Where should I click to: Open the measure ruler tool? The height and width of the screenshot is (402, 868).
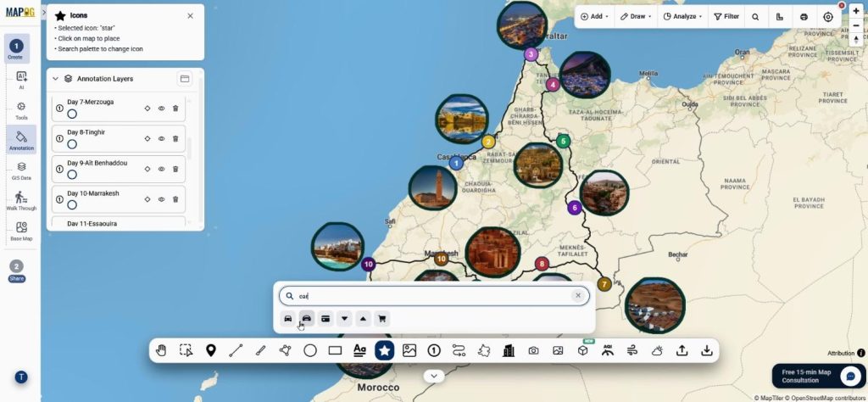point(780,17)
